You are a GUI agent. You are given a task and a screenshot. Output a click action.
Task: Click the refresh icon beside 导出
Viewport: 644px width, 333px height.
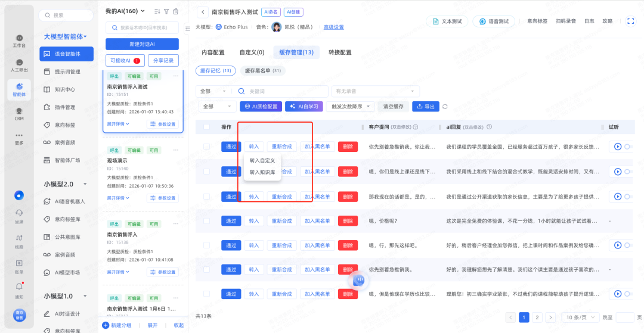coord(445,107)
